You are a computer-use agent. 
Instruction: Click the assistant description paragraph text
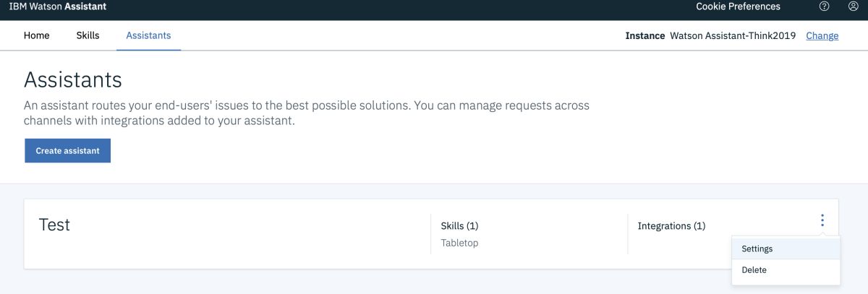tap(307, 113)
